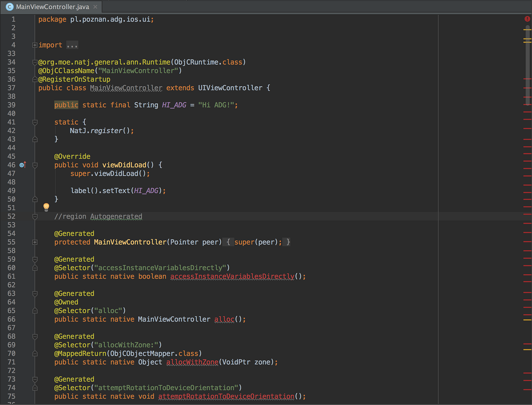Click the @Selector("attemptRotationToDeviceOrientation") annotation
The image size is (532, 405).
[x=148, y=388]
